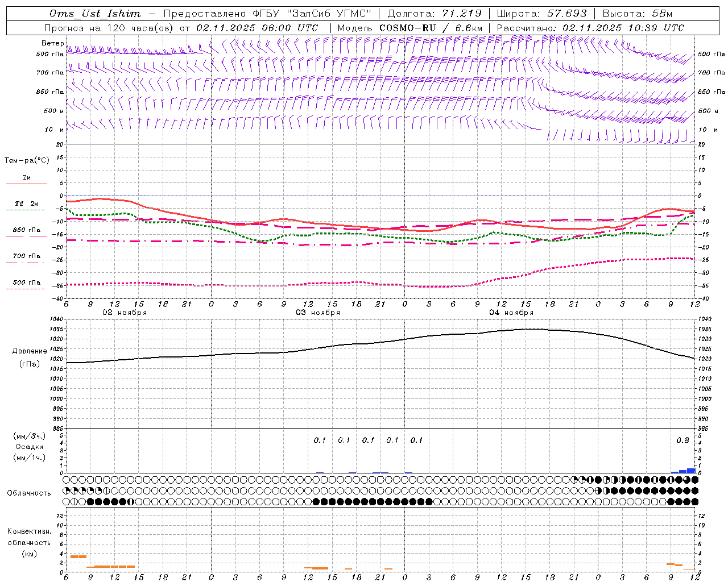
Task: Click the highest orange convective cloud bar
Action: 78,556
